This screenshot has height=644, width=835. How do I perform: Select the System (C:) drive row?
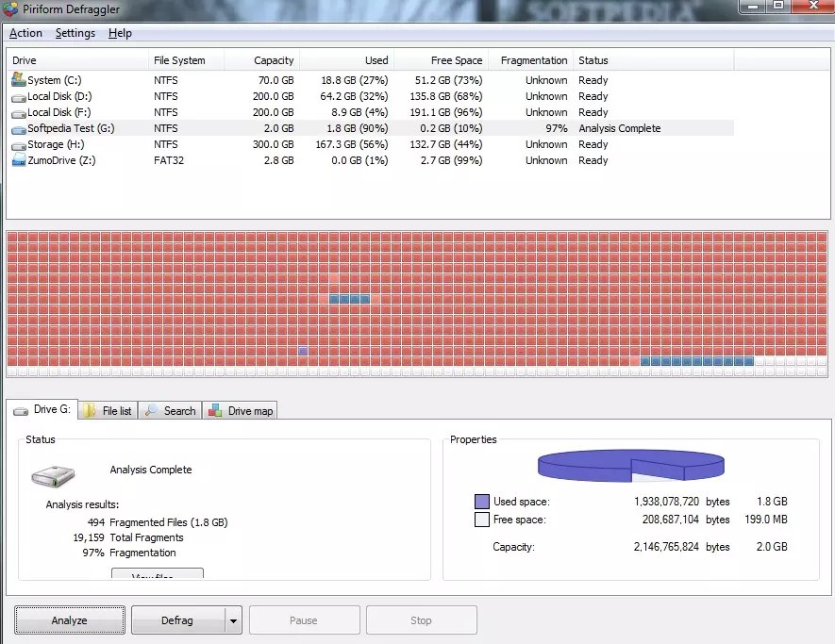coord(370,80)
